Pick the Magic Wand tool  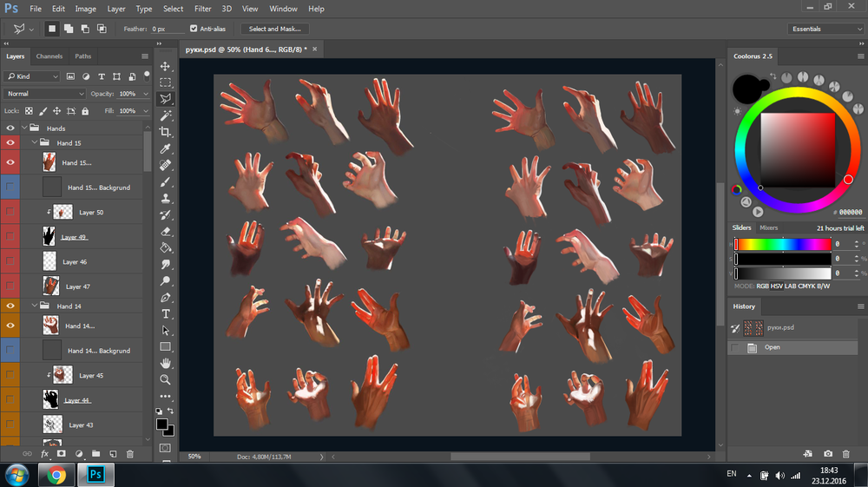pos(166,115)
